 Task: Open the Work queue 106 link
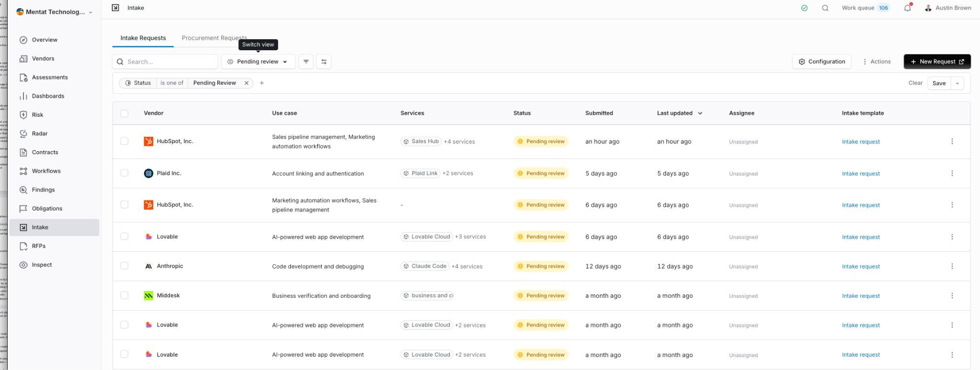[866, 8]
